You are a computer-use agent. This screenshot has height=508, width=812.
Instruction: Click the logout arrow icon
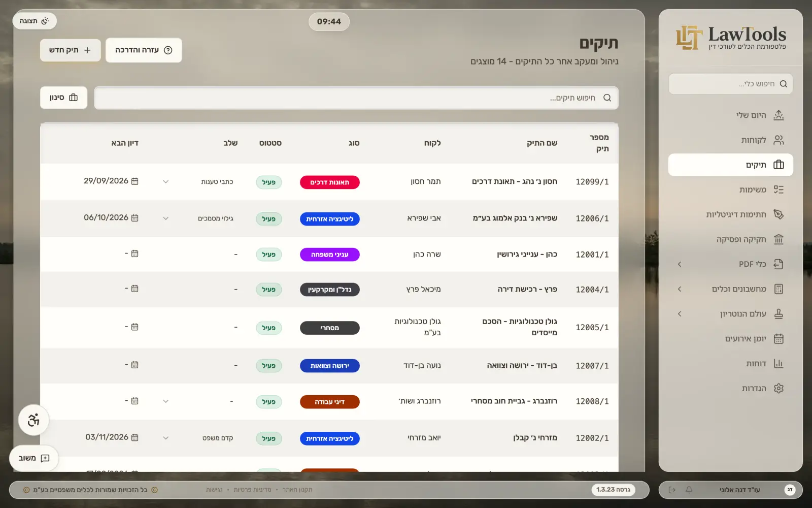click(672, 490)
